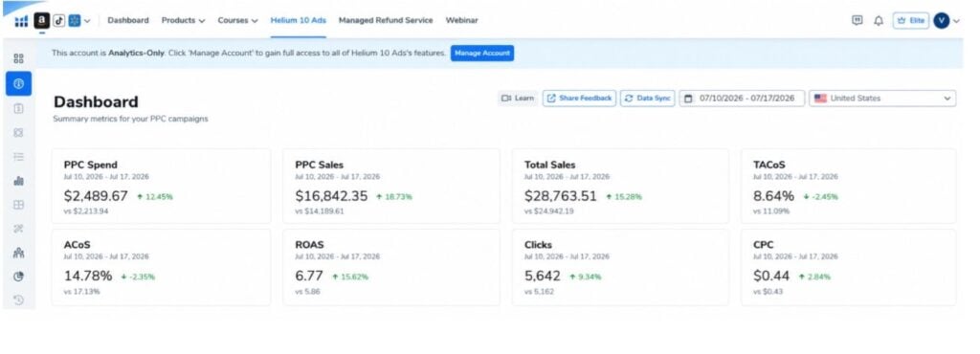Open the date range picker field
The width and height of the screenshot is (980, 354).
[x=742, y=98]
